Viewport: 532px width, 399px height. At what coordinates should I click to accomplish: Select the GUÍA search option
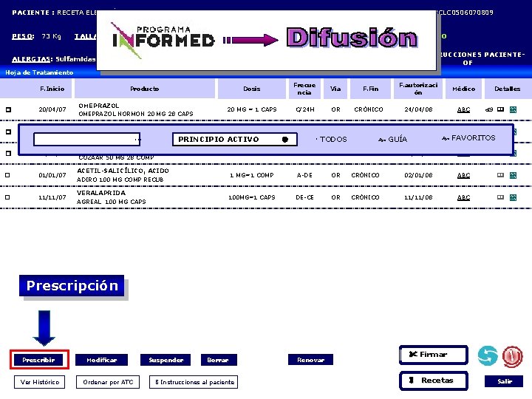[393, 139]
